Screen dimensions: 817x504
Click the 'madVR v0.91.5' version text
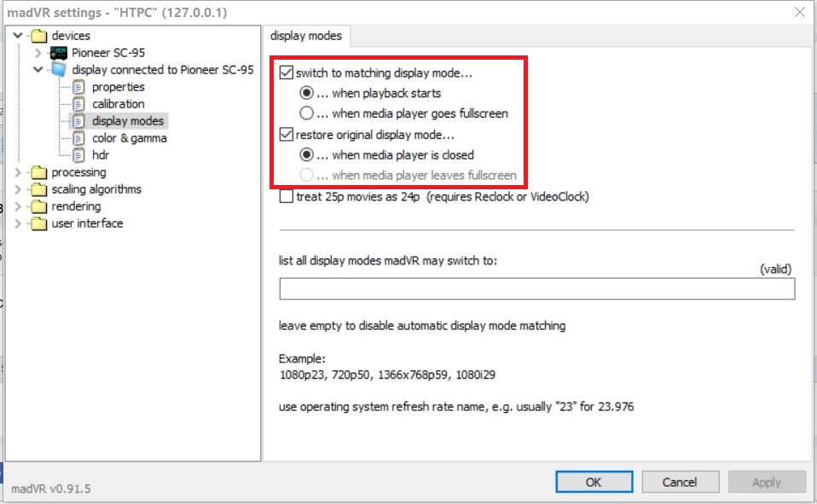[x=50, y=489]
